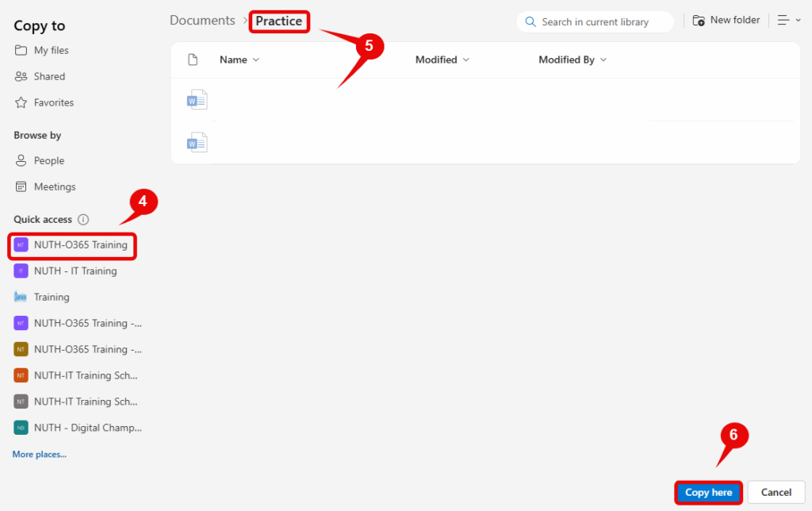
Task: Open the Training site with wave icon
Action: [52, 298]
